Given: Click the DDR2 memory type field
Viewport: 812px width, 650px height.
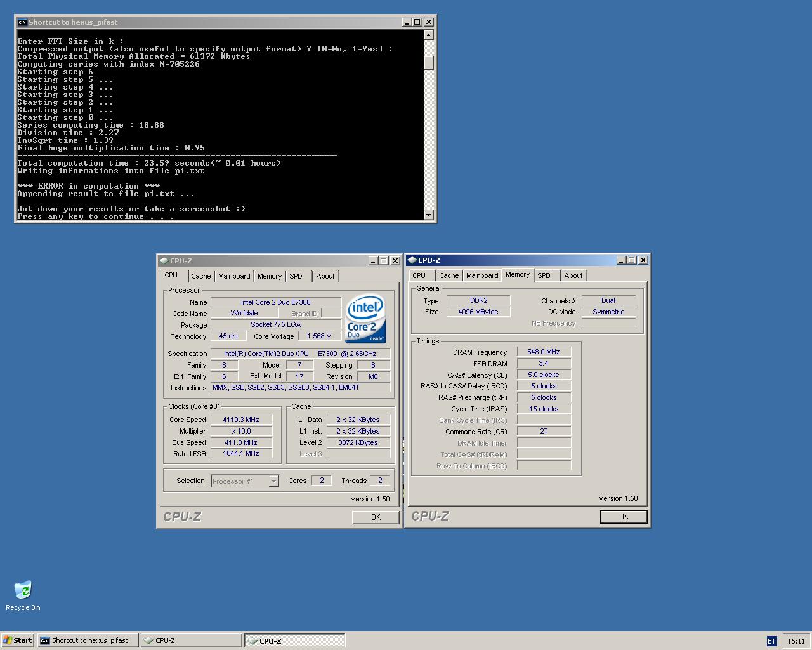Looking at the screenshot, I should pos(478,300).
